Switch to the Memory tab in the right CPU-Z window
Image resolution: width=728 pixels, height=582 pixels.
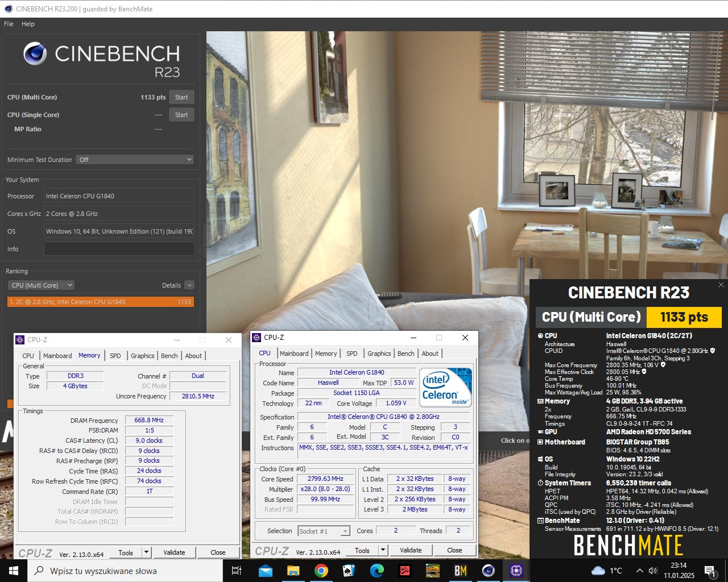pos(326,354)
